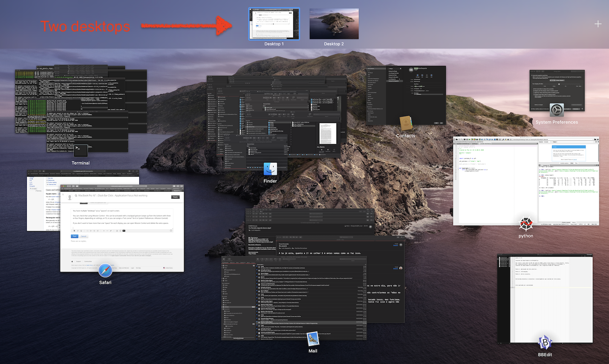Click the white document preview in Finder

click(x=327, y=133)
